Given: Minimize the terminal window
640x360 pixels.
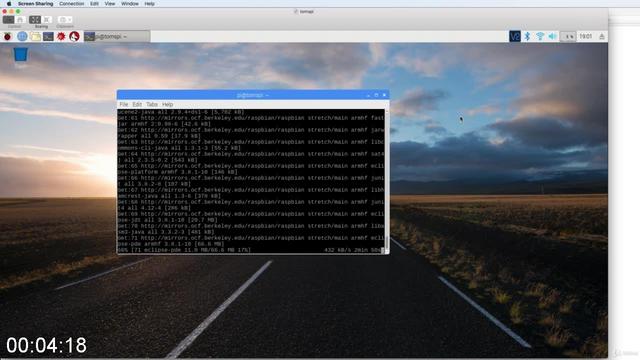Looking at the screenshot, I should coord(368,95).
